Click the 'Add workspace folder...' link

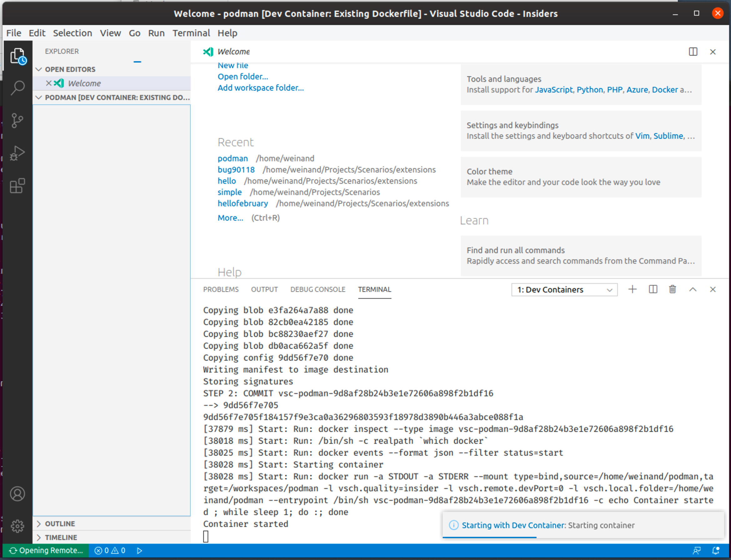[x=261, y=88]
